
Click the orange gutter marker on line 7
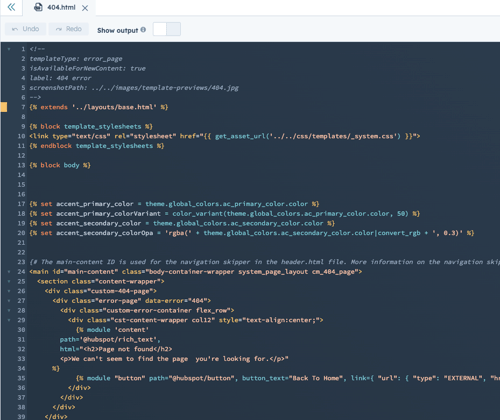coord(4,107)
